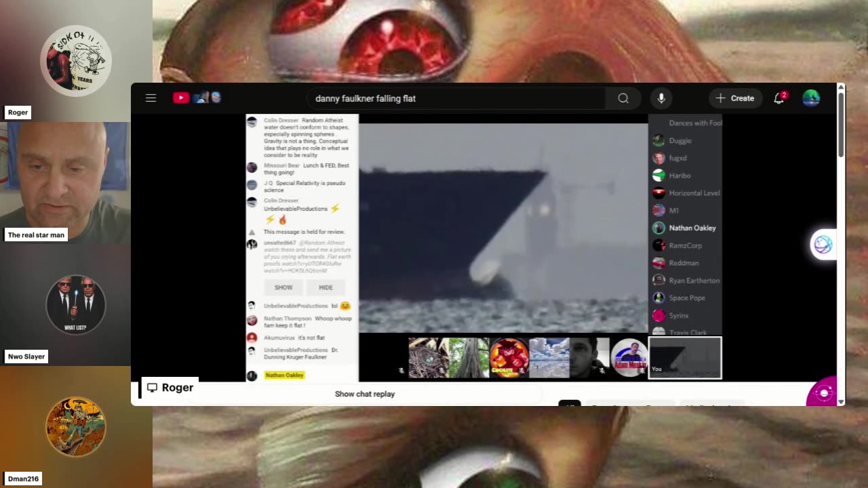Viewport: 868px width, 488px height.
Task: Start voice search with microphone icon
Action: coord(661,98)
